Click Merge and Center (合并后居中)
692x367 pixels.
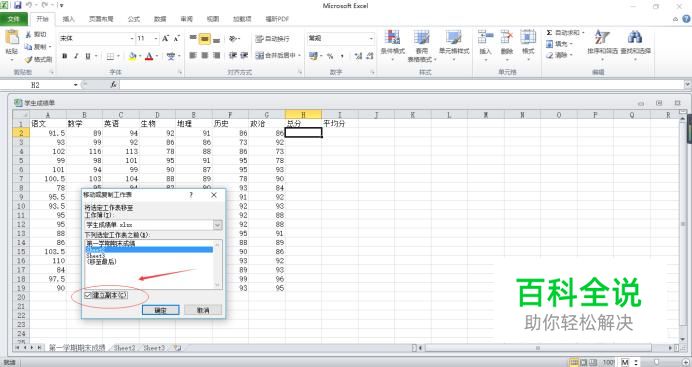[x=276, y=56]
